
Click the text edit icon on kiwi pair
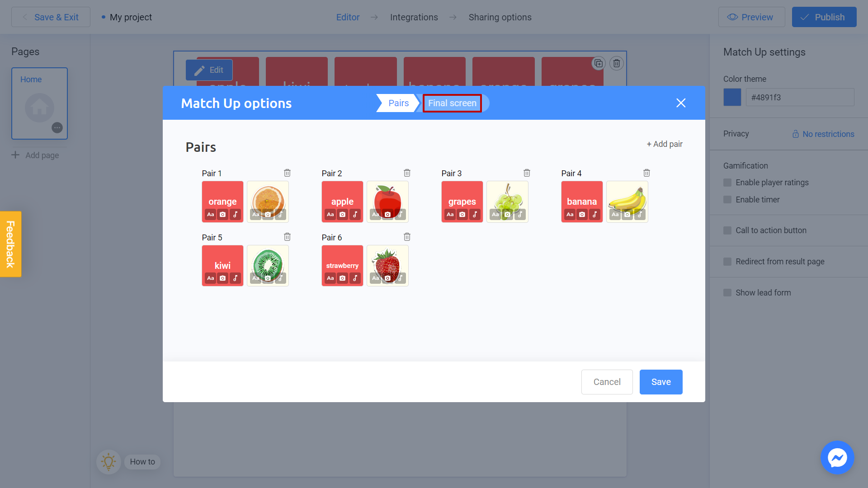pyautogui.click(x=211, y=278)
